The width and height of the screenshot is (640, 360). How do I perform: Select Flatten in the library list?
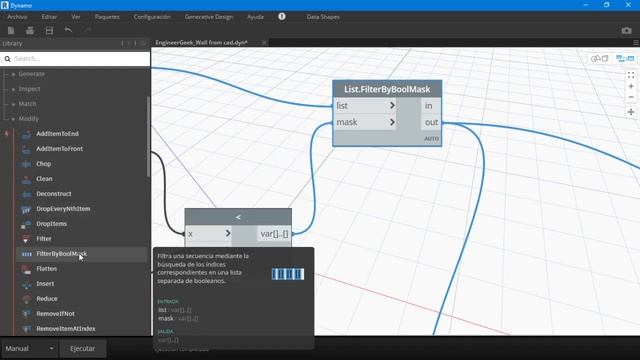(x=46, y=269)
